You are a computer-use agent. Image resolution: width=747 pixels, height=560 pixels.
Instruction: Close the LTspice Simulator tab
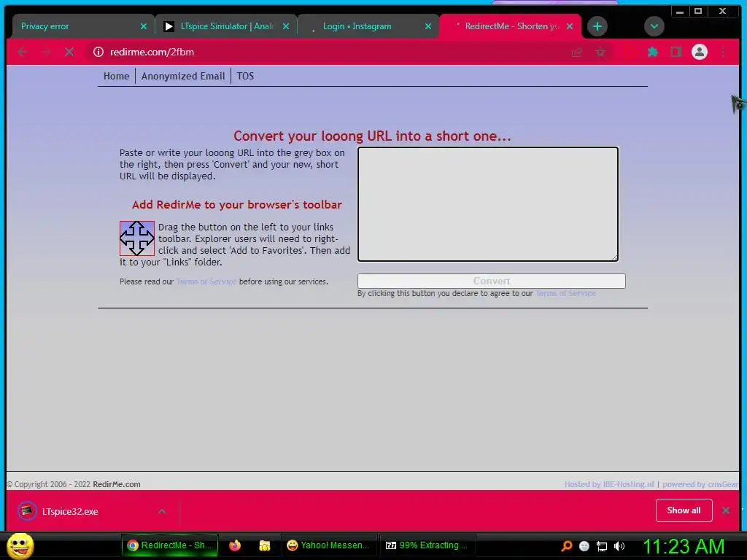(285, 26)
